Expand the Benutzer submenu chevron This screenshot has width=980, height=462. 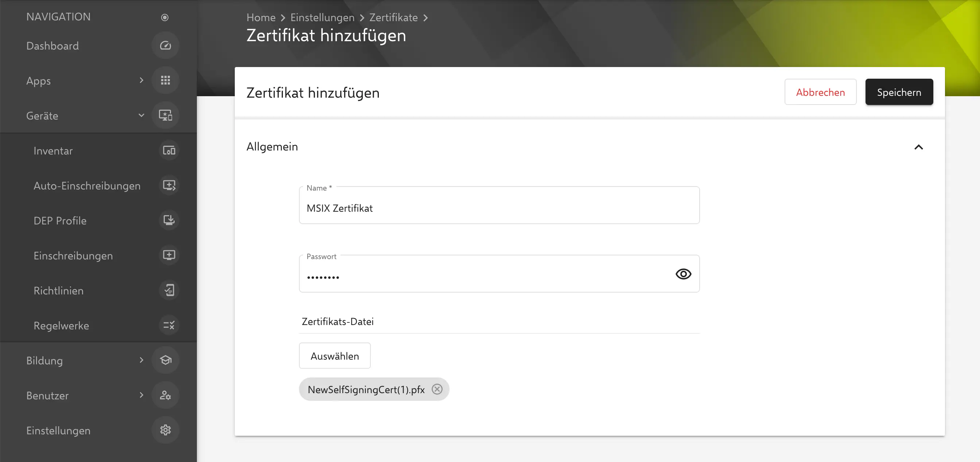tap(141, 395)
